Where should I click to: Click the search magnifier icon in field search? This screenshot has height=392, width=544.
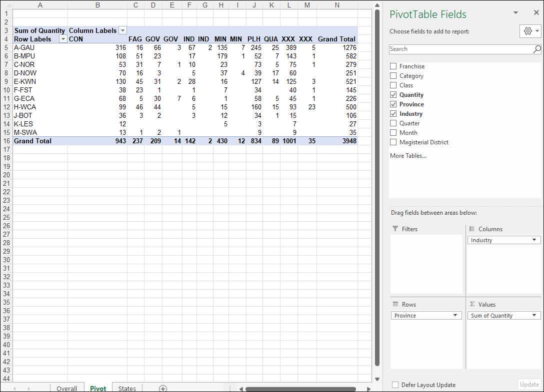click(x=536, y=49)
